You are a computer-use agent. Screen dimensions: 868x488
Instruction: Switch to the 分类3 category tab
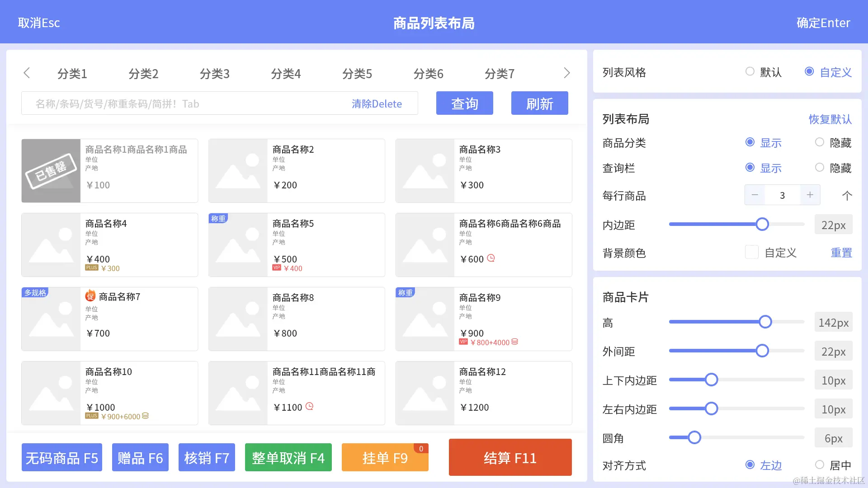coord(214,74)
